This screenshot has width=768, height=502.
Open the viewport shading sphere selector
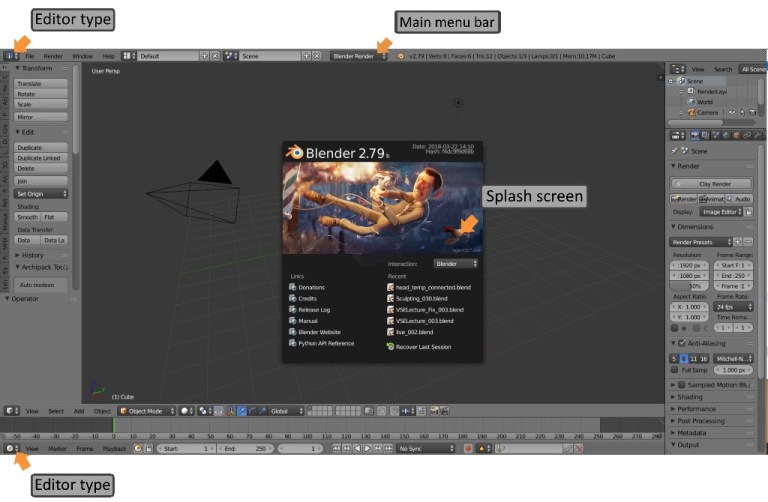tap(187, 411)
